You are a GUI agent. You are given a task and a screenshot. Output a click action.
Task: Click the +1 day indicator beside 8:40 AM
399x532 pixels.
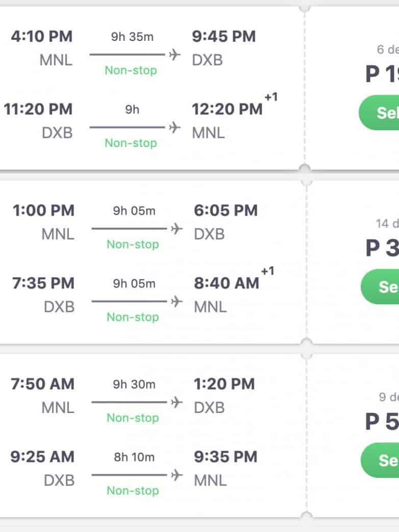[x=267, y=271]
